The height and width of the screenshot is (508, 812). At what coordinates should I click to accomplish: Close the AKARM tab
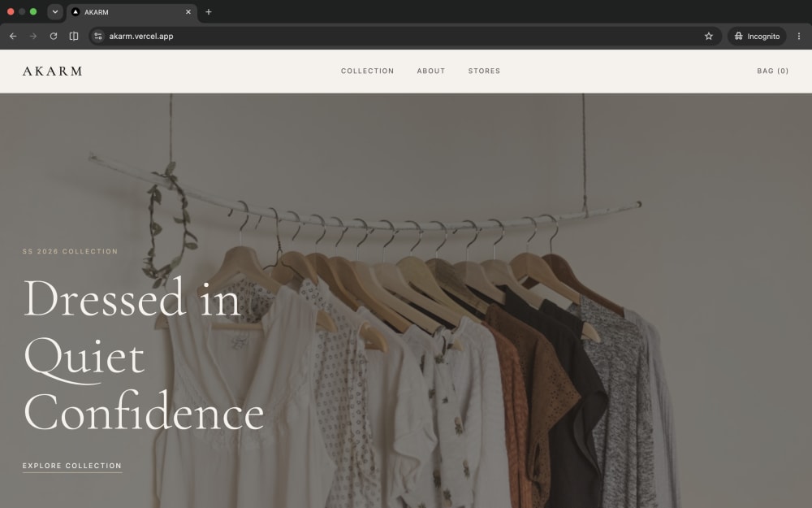pyautogui.click(x=188, y=12)
